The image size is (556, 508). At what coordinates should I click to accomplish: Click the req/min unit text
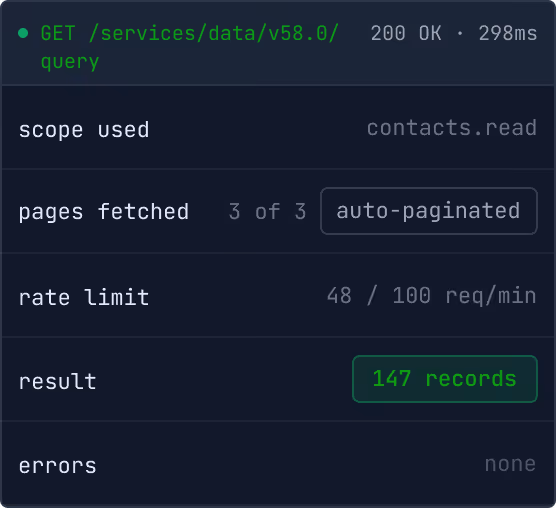coord(491,296)
